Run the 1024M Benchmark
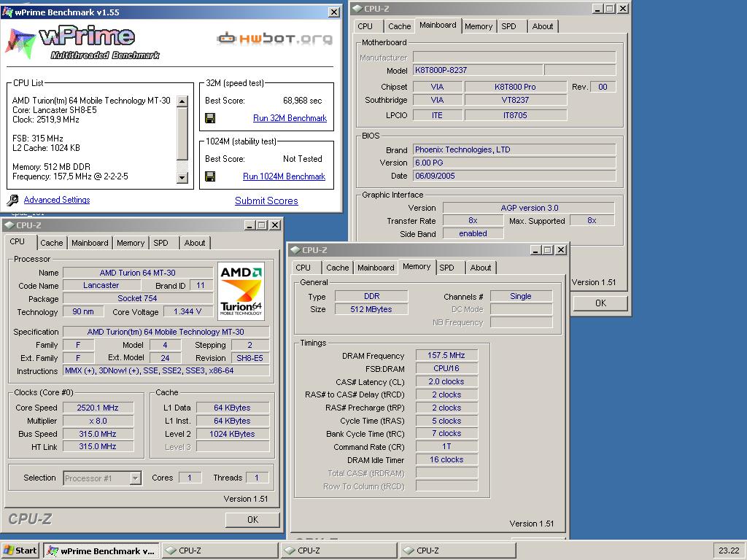This screenshot has height=560, width=747. [x=284, y=176]
